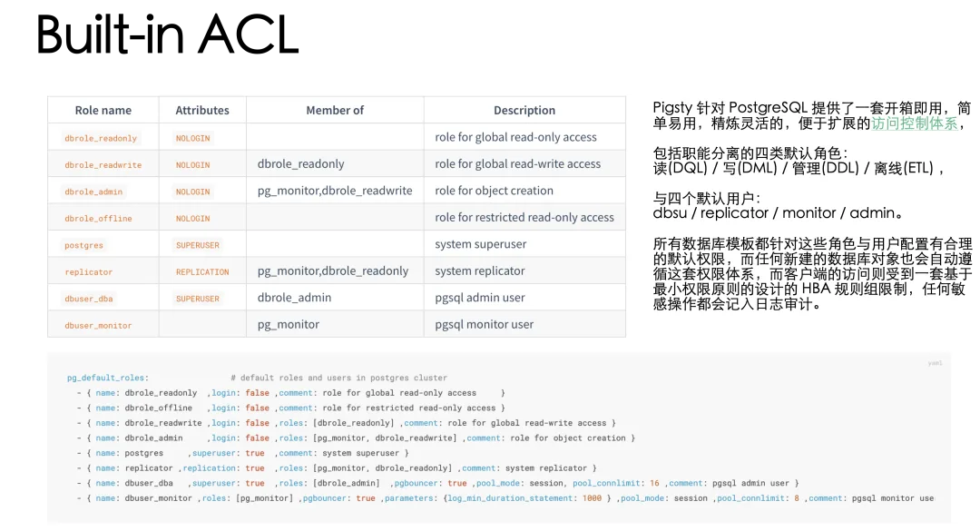Image resolution: width=980 pixels, height=531 pixels.
Task: Click 'role for global read-write access' table description
Action: 517,164
